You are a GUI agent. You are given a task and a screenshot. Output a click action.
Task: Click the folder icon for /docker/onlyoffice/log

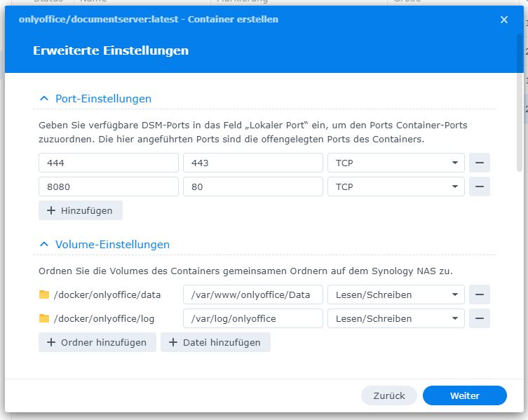point(44,318)
